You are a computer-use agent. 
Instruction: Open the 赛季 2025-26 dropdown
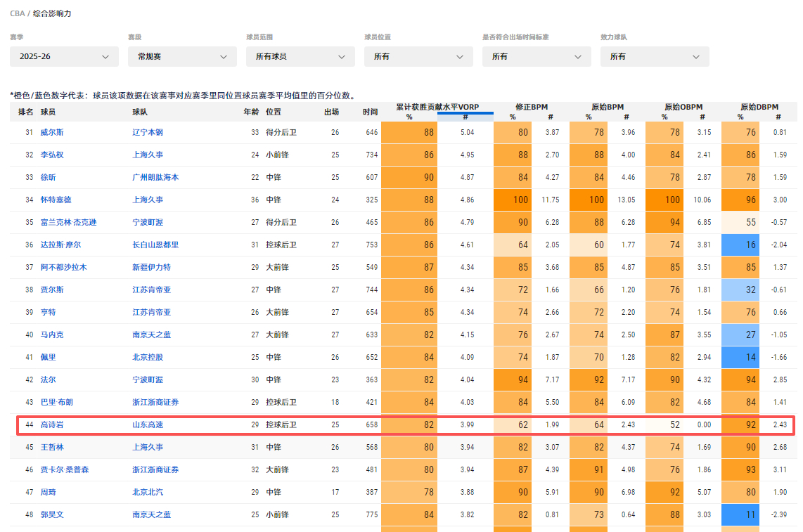point(64,56)
